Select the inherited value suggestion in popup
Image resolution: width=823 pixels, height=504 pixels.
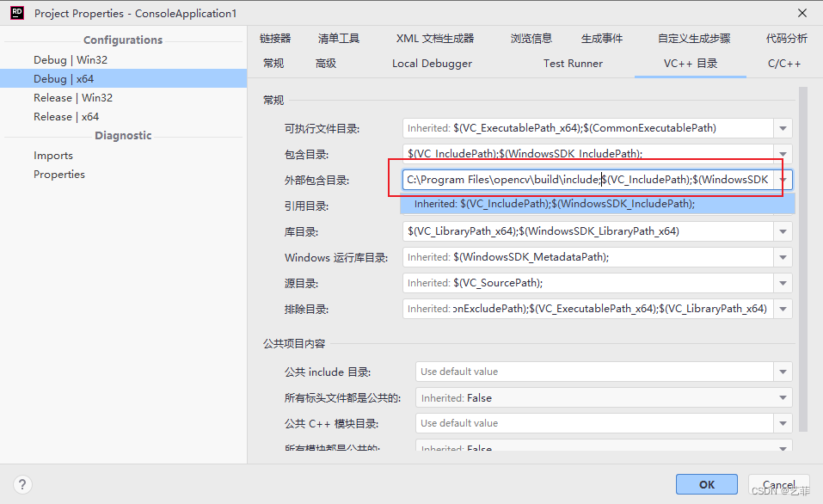point(554,204)
